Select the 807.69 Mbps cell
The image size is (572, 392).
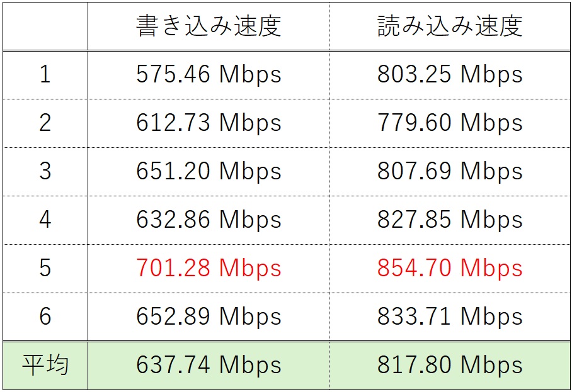pos(450,172)
